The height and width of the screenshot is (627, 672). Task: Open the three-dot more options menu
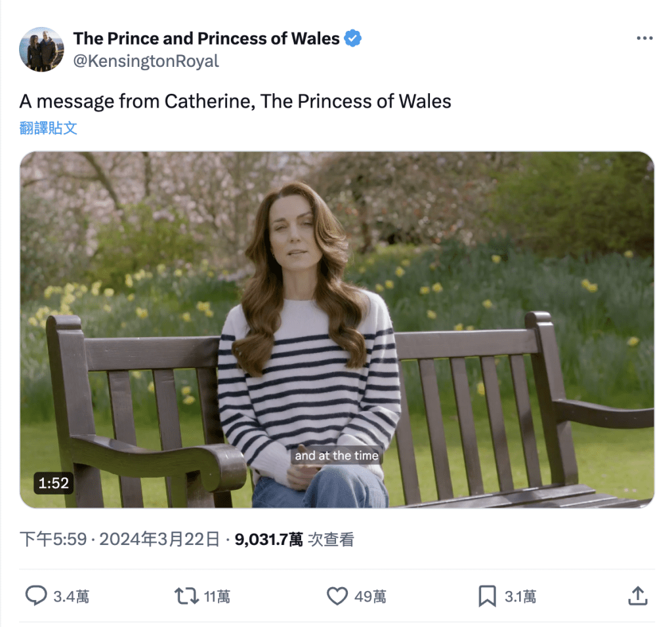point(644,39)
